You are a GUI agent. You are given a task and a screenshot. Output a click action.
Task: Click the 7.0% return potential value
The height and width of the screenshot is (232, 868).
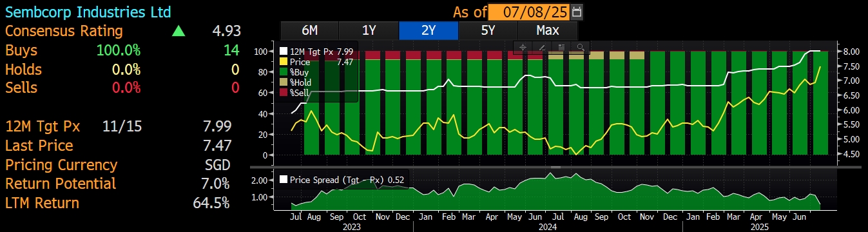click(216, 184)
